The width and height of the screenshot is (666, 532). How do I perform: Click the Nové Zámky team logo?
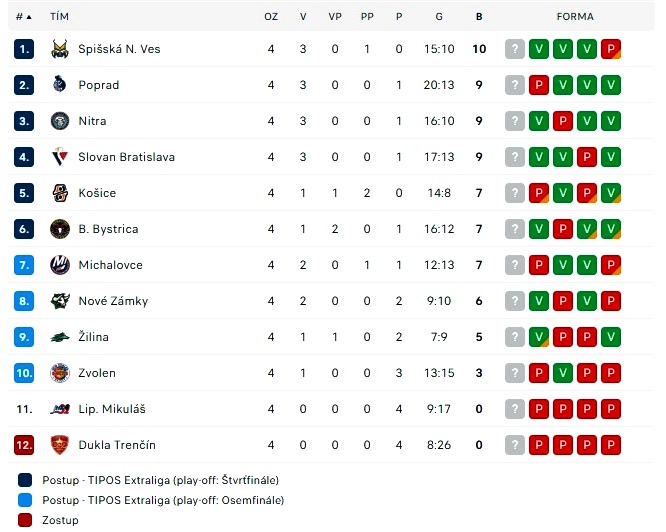(x=60, y=301)
